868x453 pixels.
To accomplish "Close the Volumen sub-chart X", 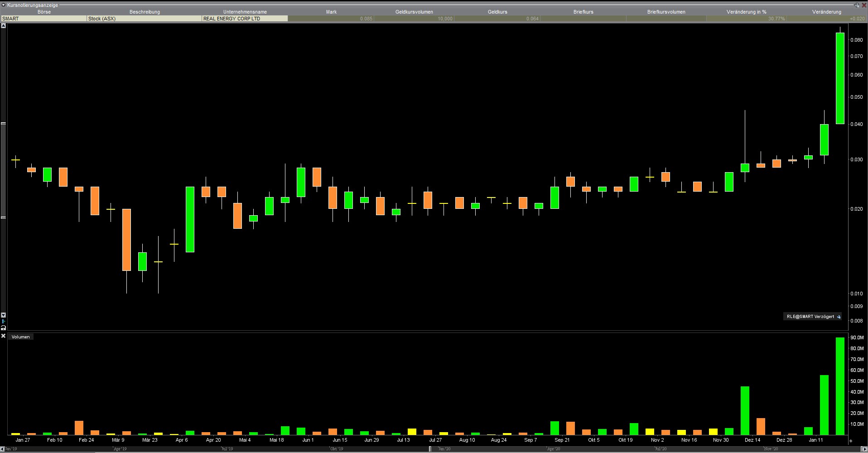I will coord(3,336).
